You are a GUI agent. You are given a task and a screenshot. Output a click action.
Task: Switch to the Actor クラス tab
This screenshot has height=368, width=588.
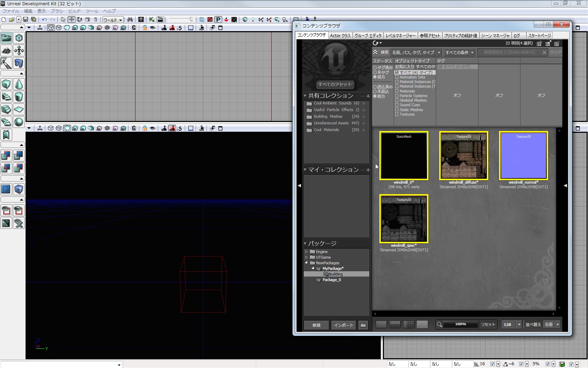(340, 35)
